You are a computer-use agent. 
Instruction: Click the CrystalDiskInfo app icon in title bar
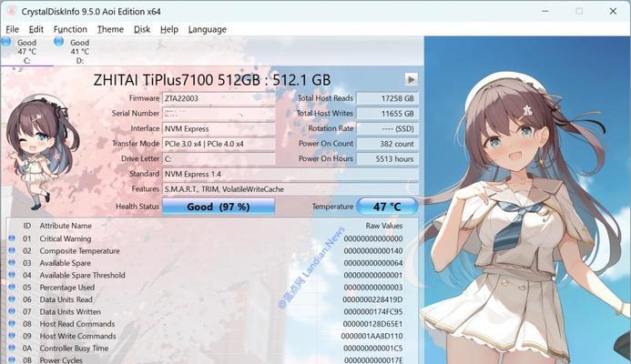(x=10, y=11)
